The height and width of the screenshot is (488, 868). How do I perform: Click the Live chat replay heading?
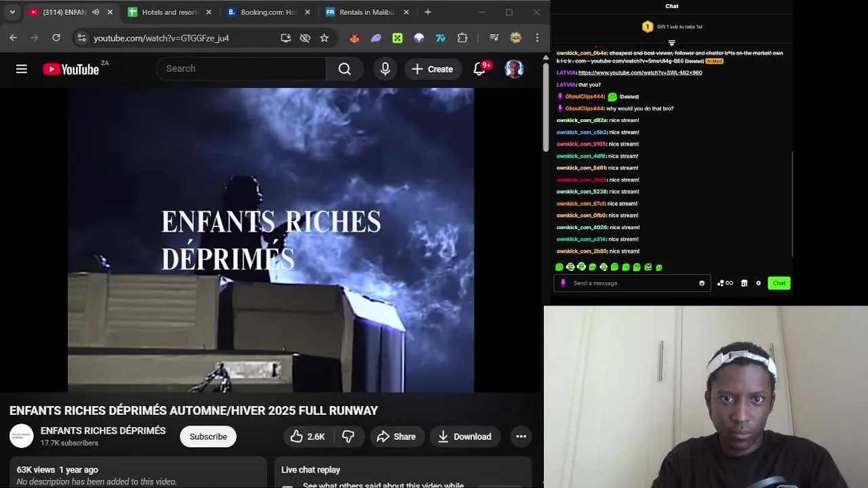tap(311, 470)
